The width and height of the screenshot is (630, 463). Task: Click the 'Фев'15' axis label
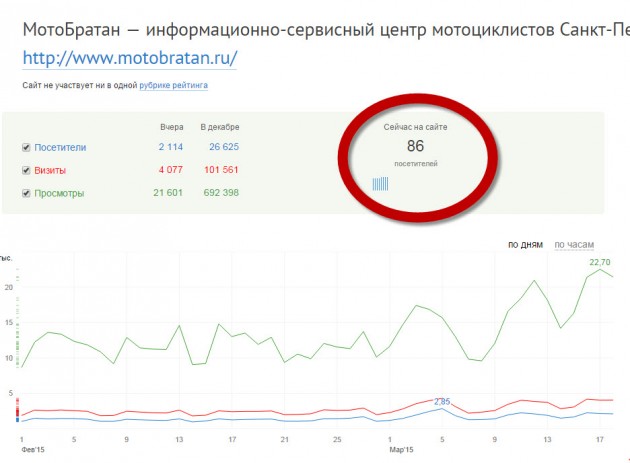point(33,450)
